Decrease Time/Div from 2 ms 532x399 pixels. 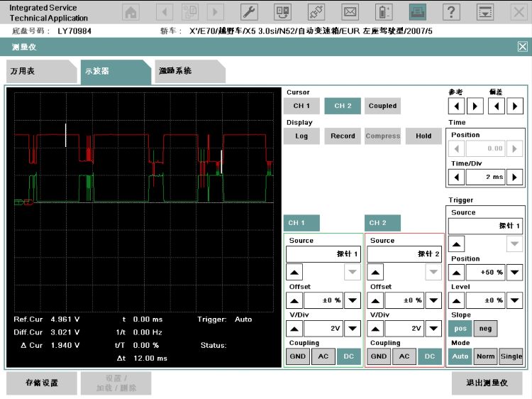(456, 177)
